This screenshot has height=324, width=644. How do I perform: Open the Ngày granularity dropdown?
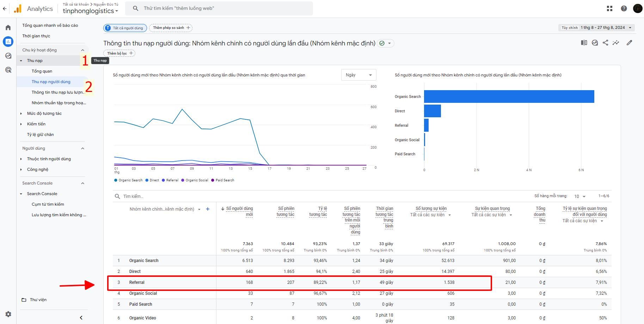(359, 75)
